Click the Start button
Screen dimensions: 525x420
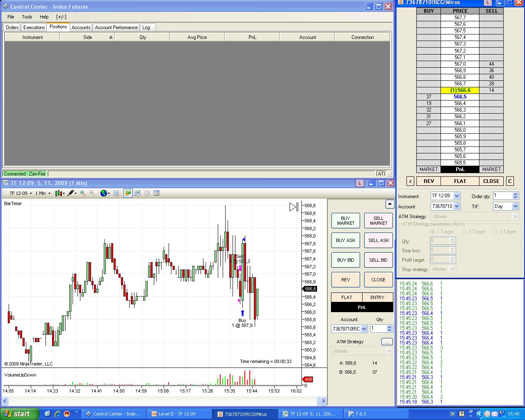[19, 414]
